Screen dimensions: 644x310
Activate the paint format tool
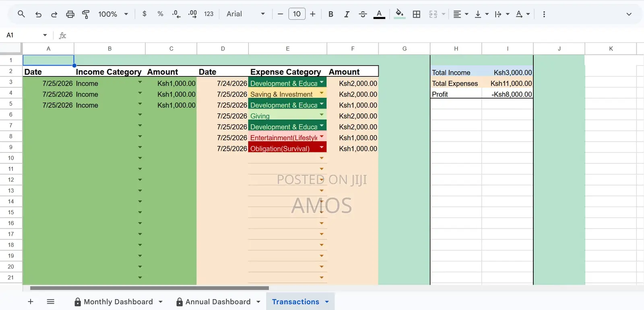[86, 14]
